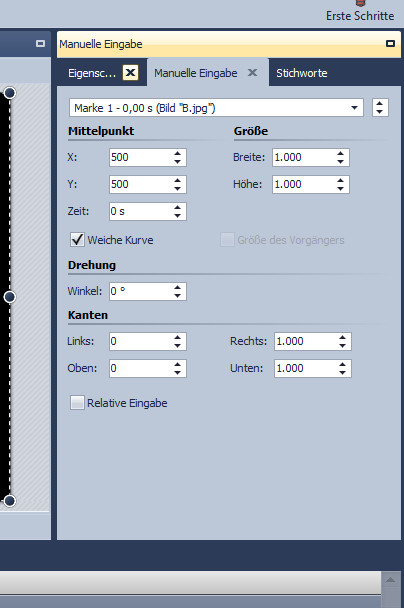Decrease the Oben value
This screenshot has width=404, height=608.
(x=178, y=373)
